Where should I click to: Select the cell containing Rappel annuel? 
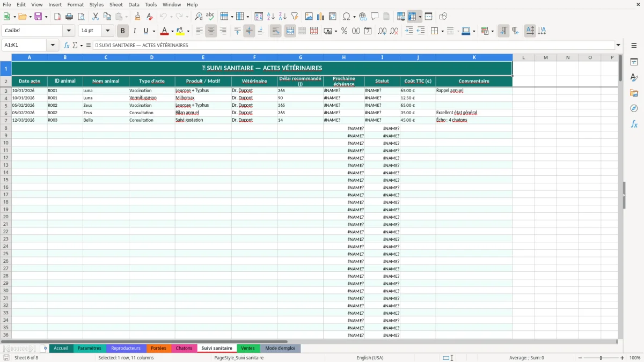[x=474, y=91]
